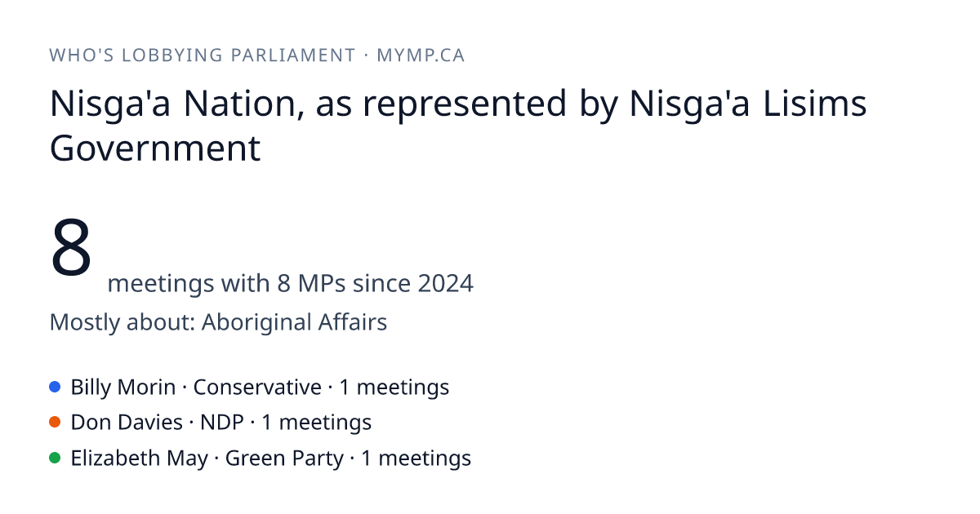
Task: Click the meetings with 8 MPs text
Action: tap(290, 283)
